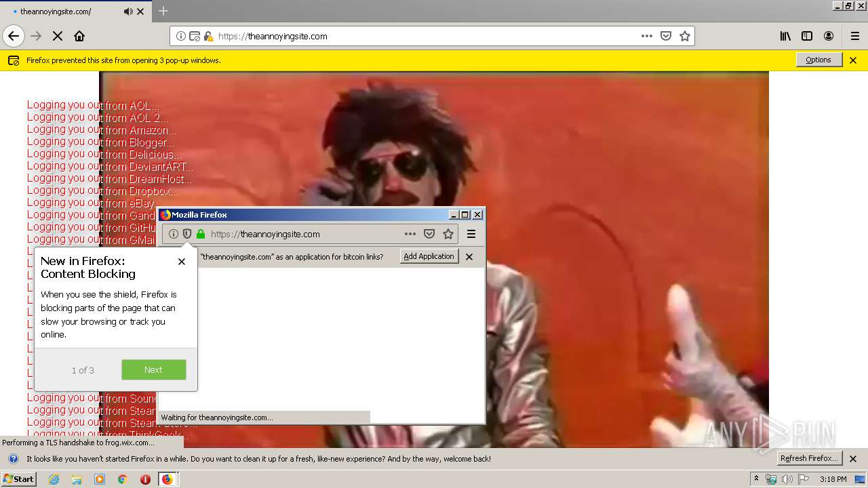Bookmark this page with the main window star

pos(685,36)
